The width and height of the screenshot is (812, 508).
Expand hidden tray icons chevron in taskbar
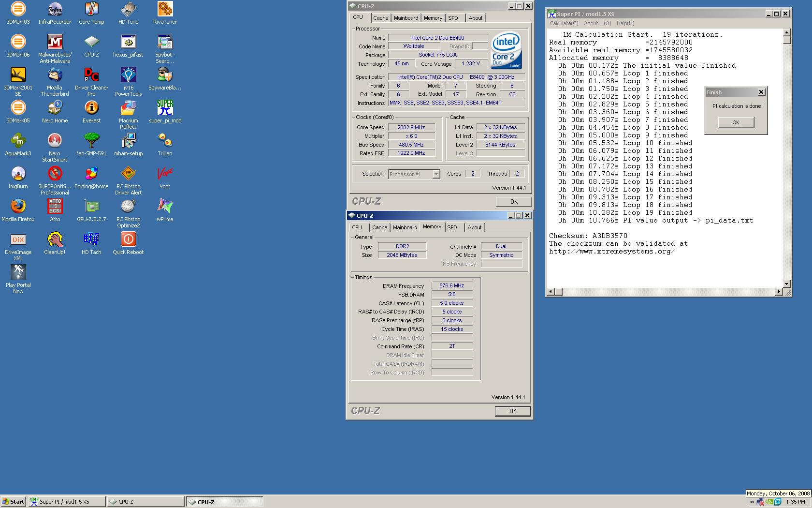coord(752,502)
